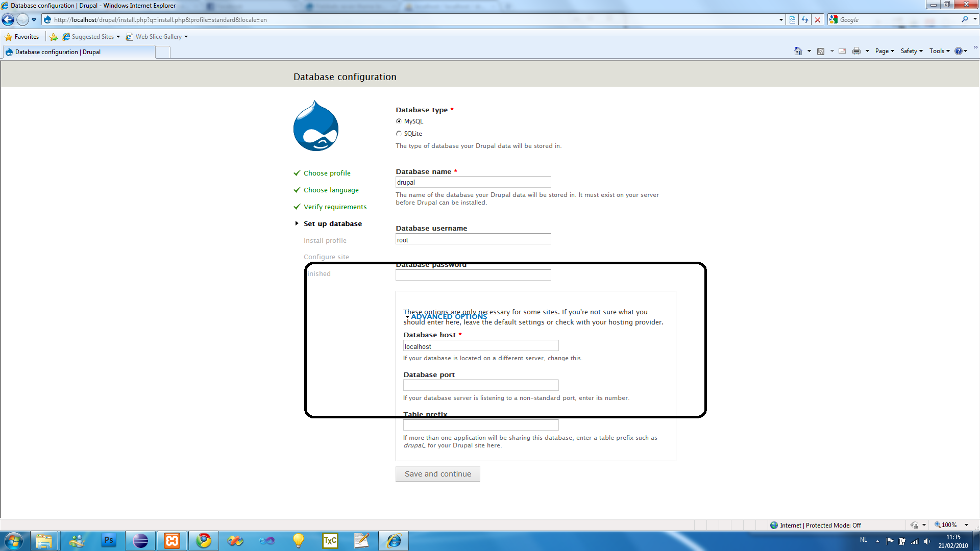
Task: Select the MySQL database type
Action: [399, 121]
